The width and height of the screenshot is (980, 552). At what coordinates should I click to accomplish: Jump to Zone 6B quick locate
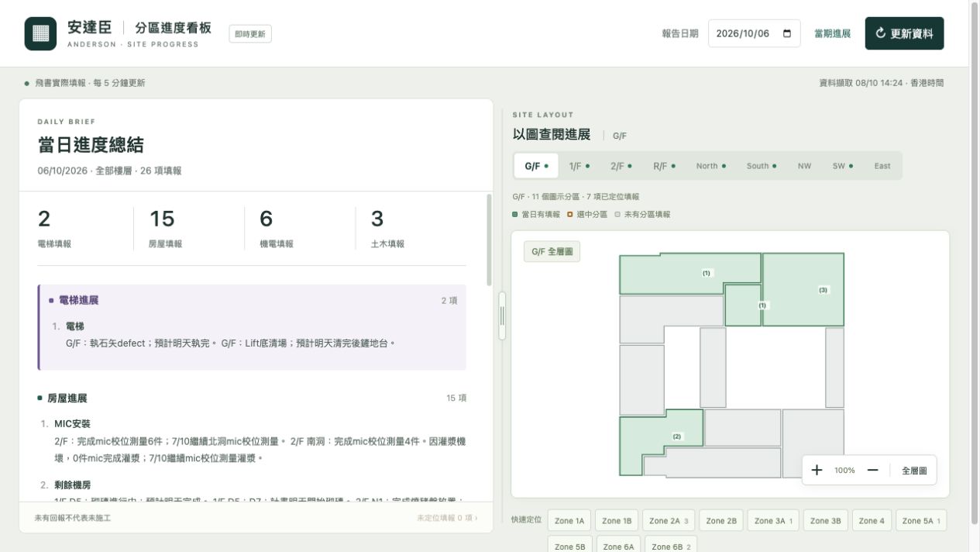[x=670, y=546]
